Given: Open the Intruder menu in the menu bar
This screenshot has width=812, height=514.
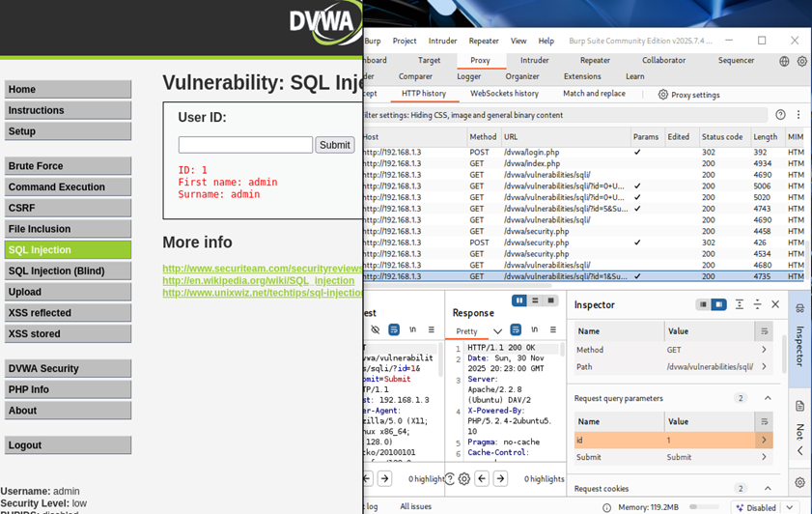Looking at the screenshot, I should coord(443,41).
